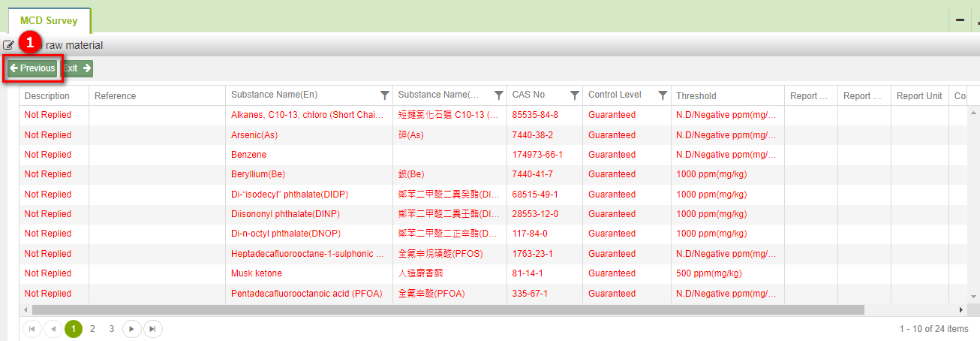Sort by Report Unit column header
This screenshot has height=341, width=980.
(x=919, y=96)
